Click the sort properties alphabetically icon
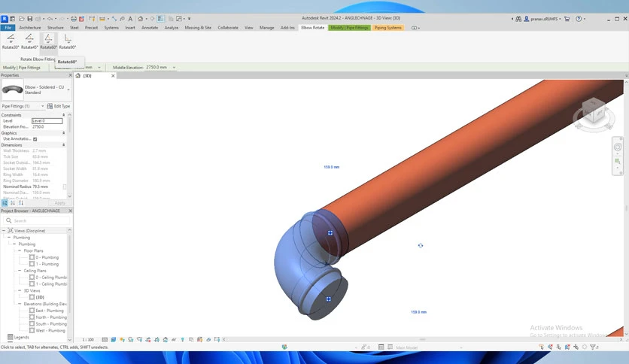The image size is (629, 364). tap(13, 203)
